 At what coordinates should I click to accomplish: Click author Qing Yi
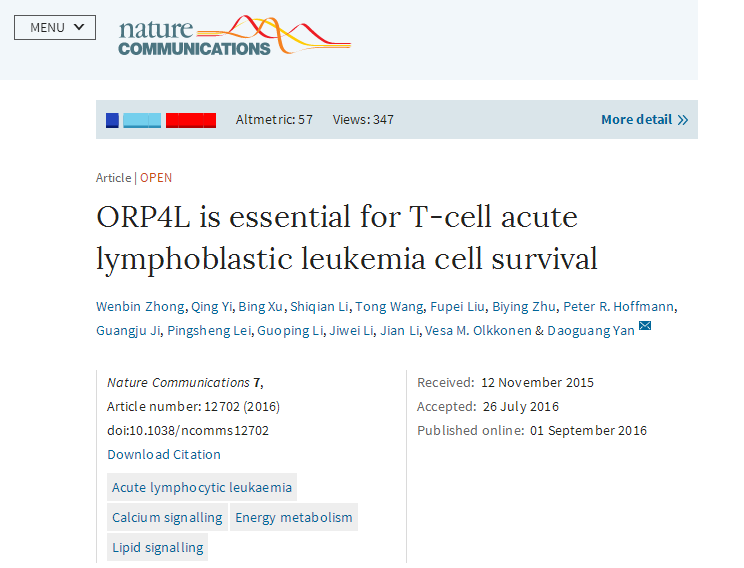pyautogui.click(x=212, y=306)
